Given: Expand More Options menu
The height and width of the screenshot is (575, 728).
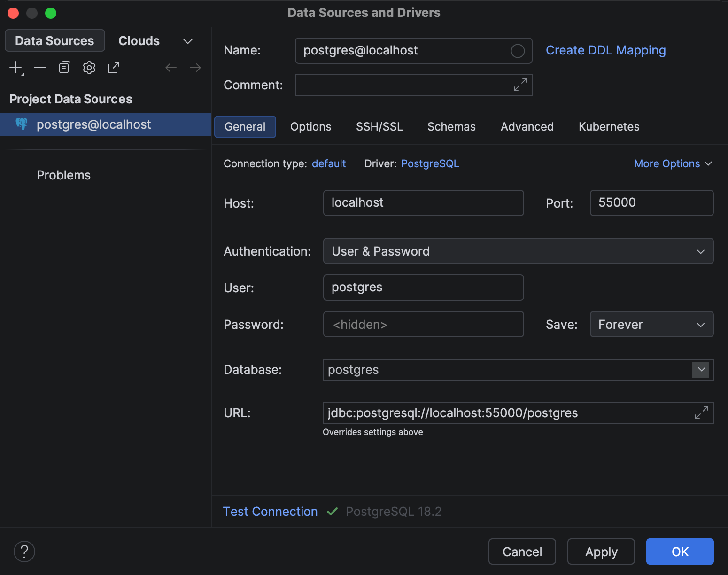Looking at the screenshot, I should (x=673, y=163).
